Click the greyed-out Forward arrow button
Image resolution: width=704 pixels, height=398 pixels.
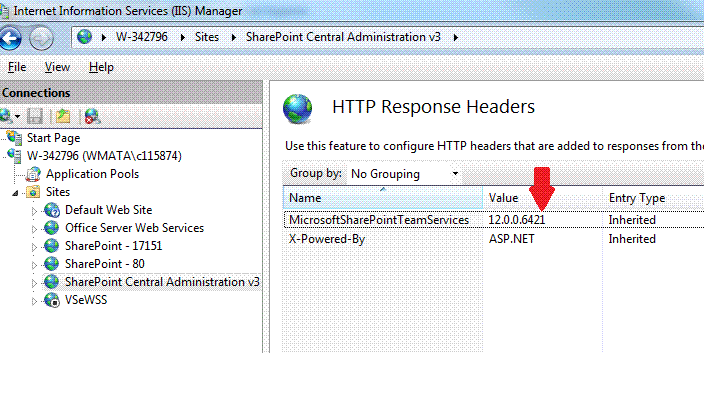pos(41,38)
